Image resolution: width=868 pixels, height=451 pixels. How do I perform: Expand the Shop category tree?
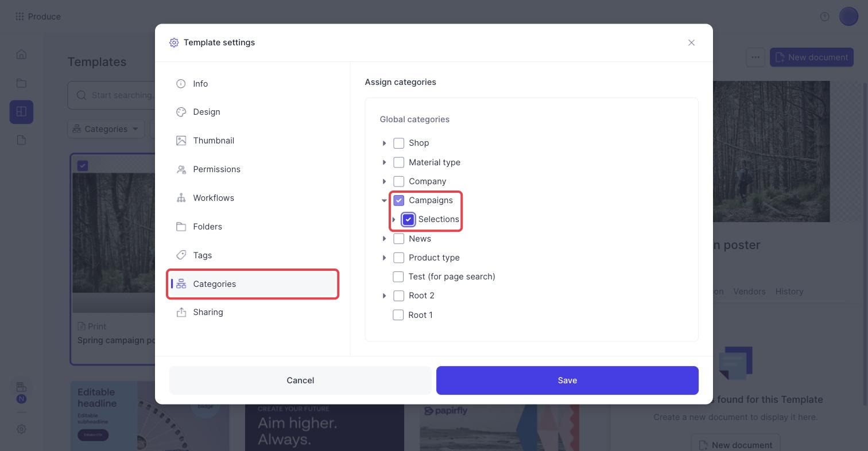pos(384,143)
